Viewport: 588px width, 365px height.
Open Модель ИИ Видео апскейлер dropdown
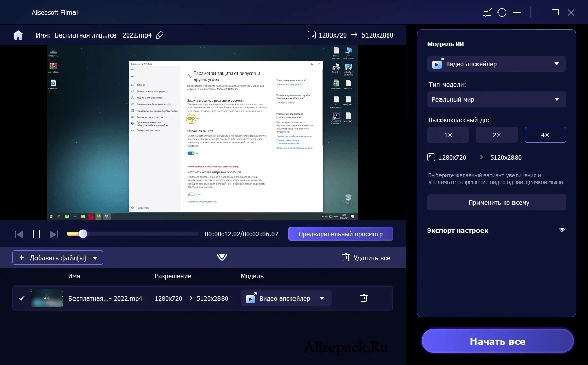496,64
